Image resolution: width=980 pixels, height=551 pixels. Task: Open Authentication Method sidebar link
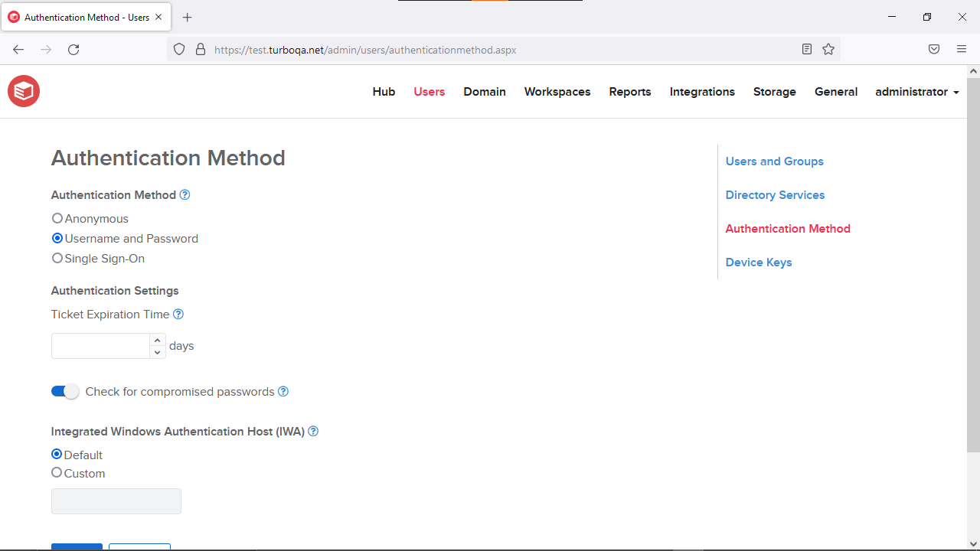point(788,229)
